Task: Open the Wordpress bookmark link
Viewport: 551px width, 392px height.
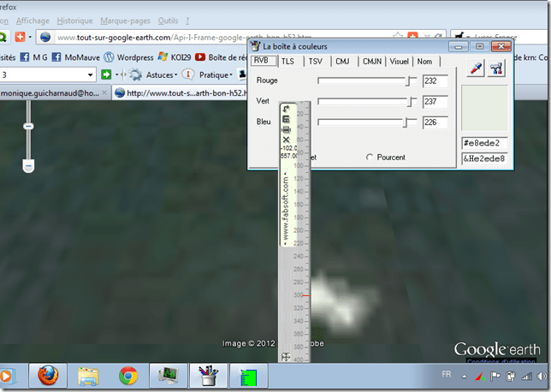Action: pyautogui.click(x=134, y=56)
